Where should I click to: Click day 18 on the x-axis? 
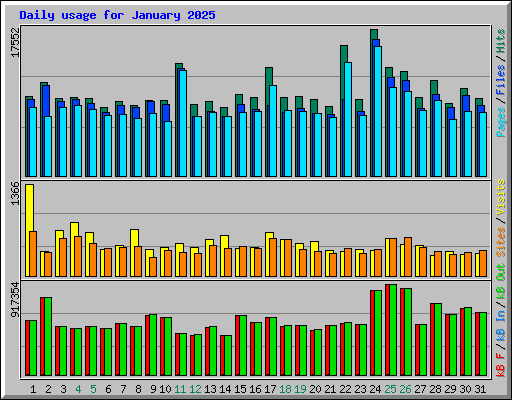point(285,389)
